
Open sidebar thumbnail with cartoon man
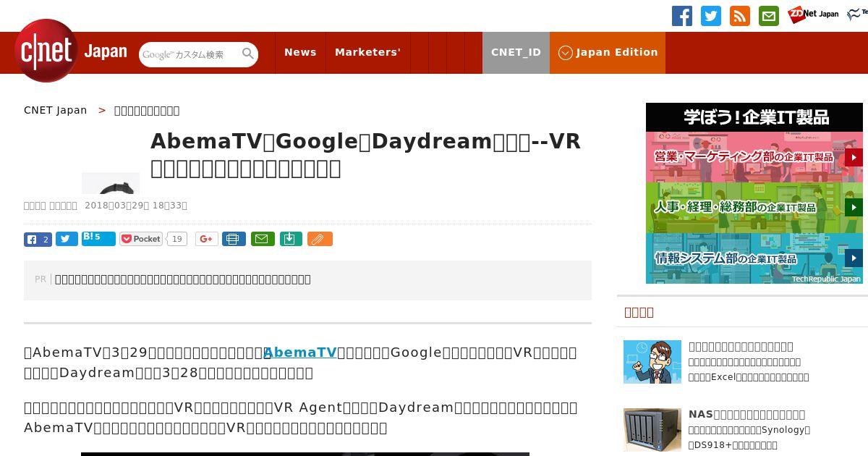[652, 362]
